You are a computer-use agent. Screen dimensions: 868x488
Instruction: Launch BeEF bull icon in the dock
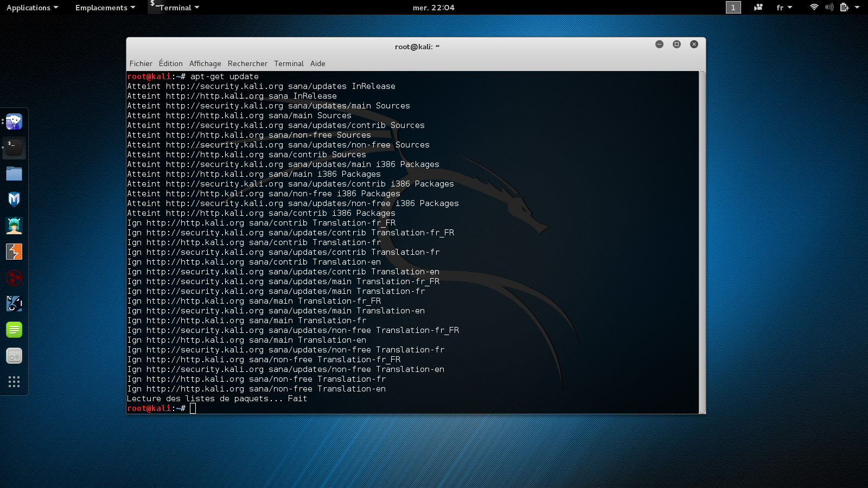14,304
